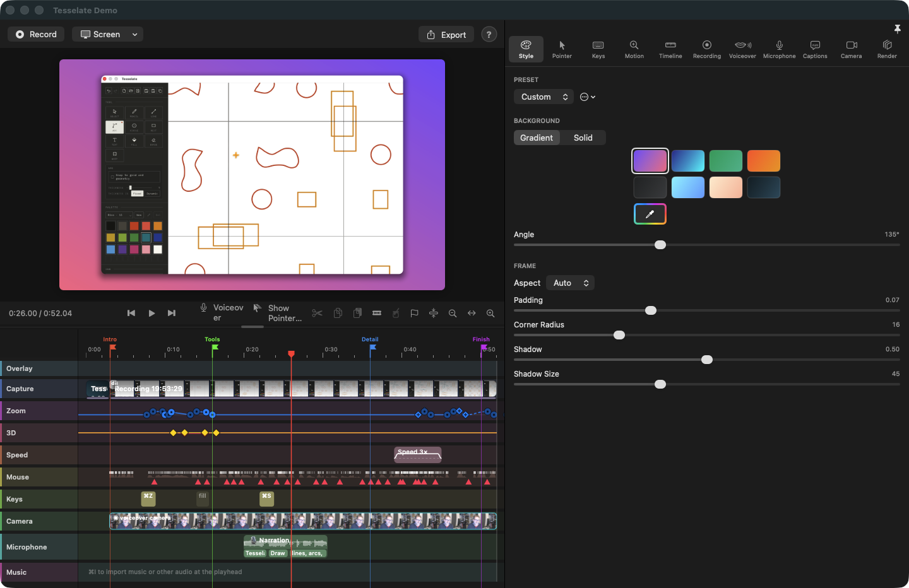
Task: Open the Pointer settings tab
Action: [x=562, y=49]
